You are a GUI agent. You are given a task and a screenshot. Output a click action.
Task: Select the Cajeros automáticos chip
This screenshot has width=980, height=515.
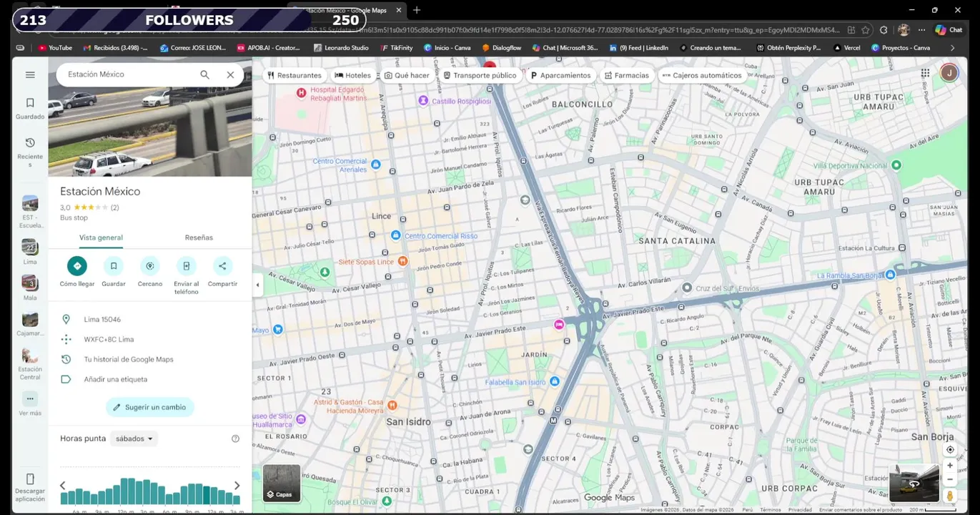tap(702, 75)
